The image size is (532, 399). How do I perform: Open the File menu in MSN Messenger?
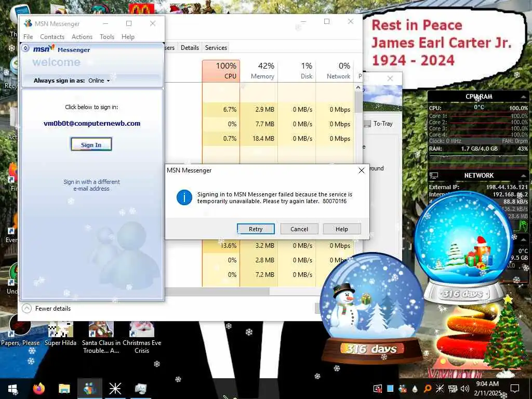[x=28, y=37]
